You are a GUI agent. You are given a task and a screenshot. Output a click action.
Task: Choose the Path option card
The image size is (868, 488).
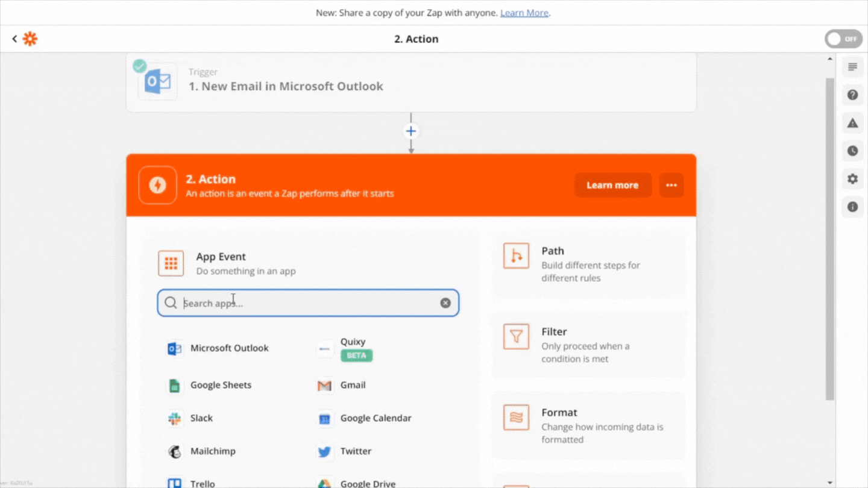[x=588, y=264]
